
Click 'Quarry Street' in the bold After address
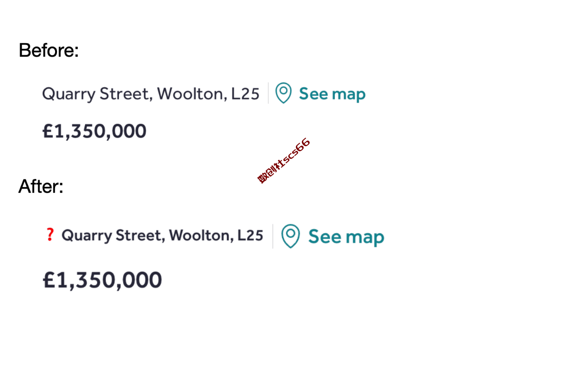tap(113, 236)
